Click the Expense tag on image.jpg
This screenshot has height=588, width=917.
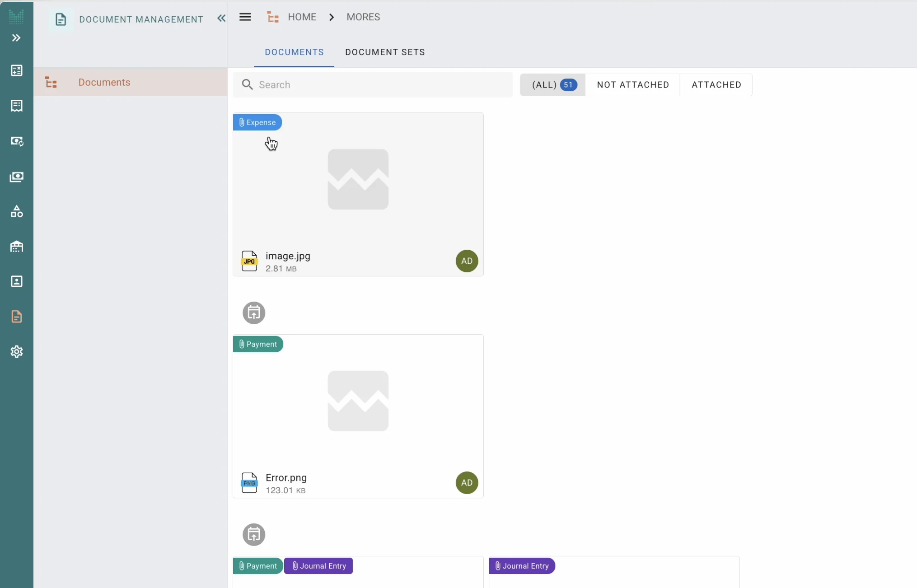[257, 122]
